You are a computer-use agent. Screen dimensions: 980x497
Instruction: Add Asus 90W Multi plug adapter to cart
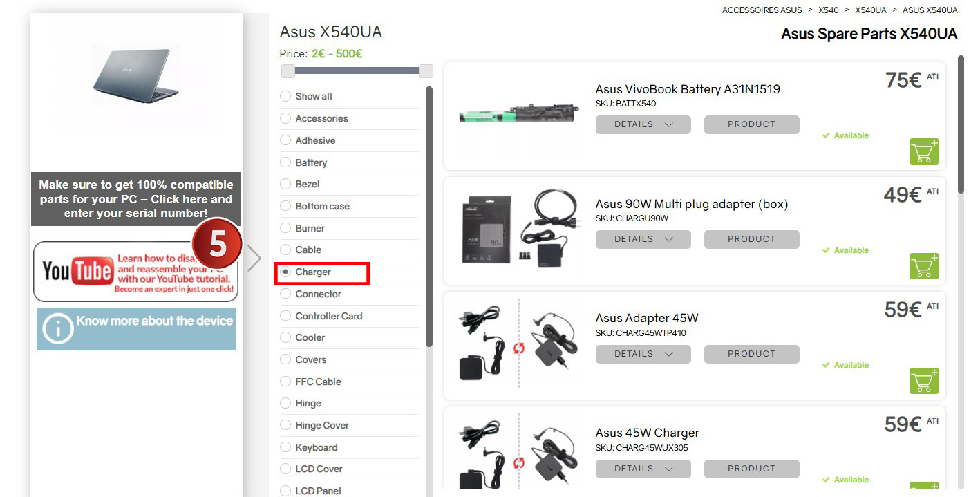pos(924,266)
